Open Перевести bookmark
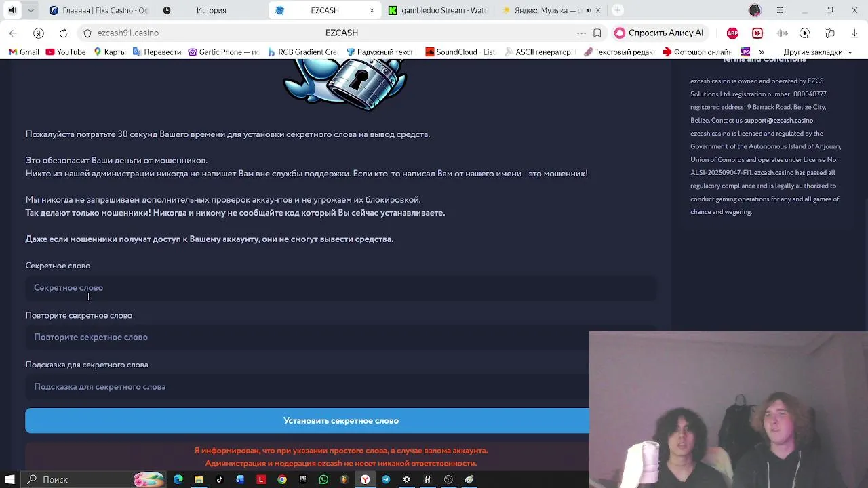Viewport: 868px width, 488px height. [x=157, y=52]
